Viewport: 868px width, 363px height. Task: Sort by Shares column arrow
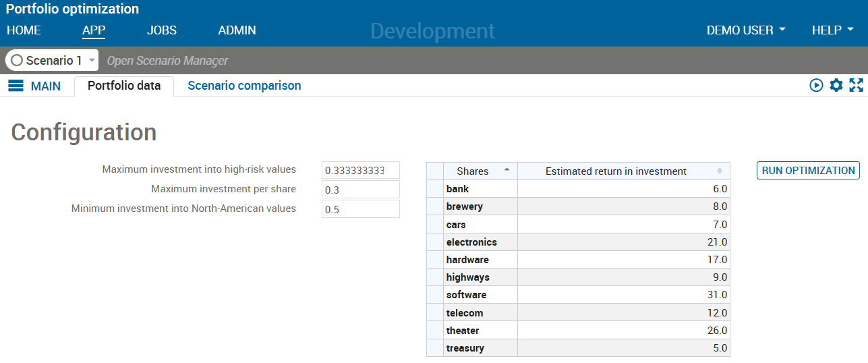click(507, 171)
